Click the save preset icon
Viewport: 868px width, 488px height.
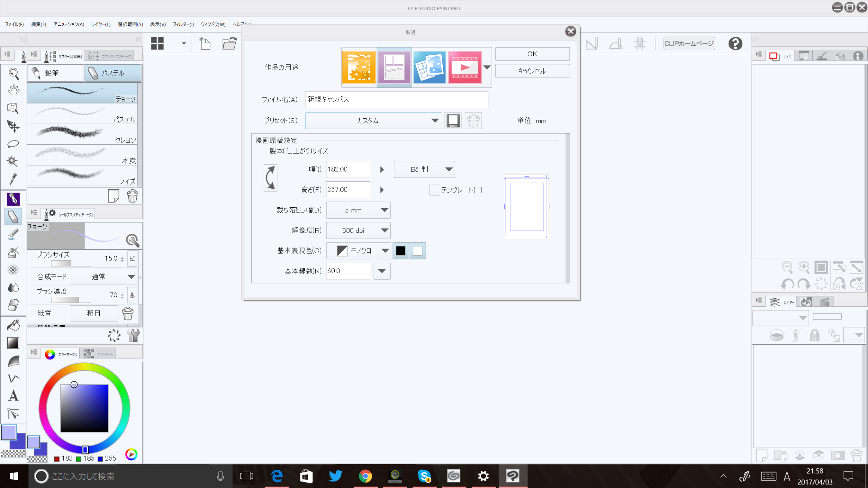453,121
